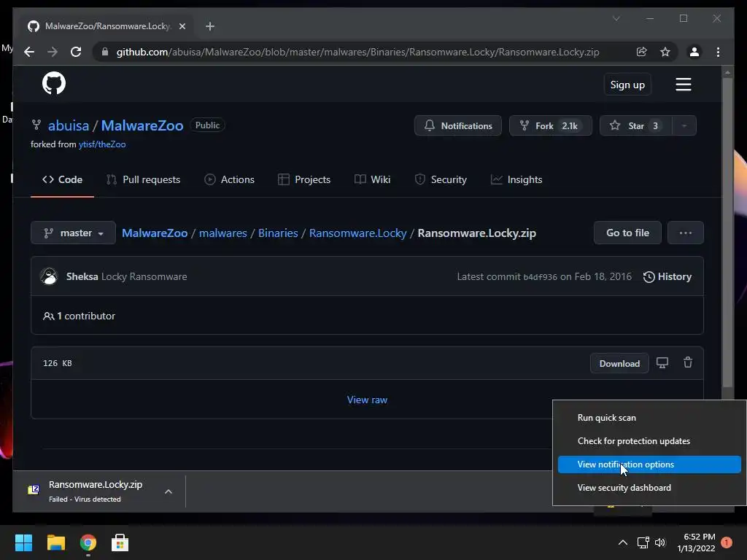Open the Pull requests tab

[x=143, y=179]
